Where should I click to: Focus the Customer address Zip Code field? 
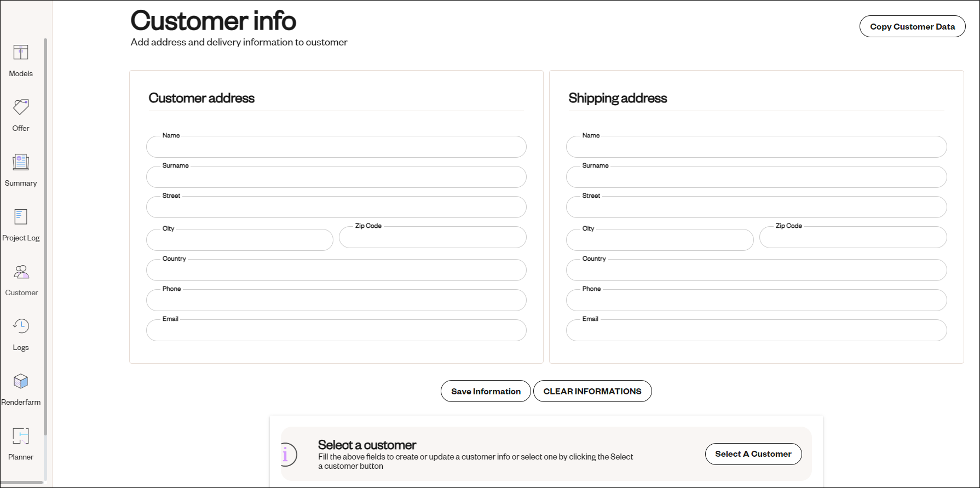click(x=433, y=237)
